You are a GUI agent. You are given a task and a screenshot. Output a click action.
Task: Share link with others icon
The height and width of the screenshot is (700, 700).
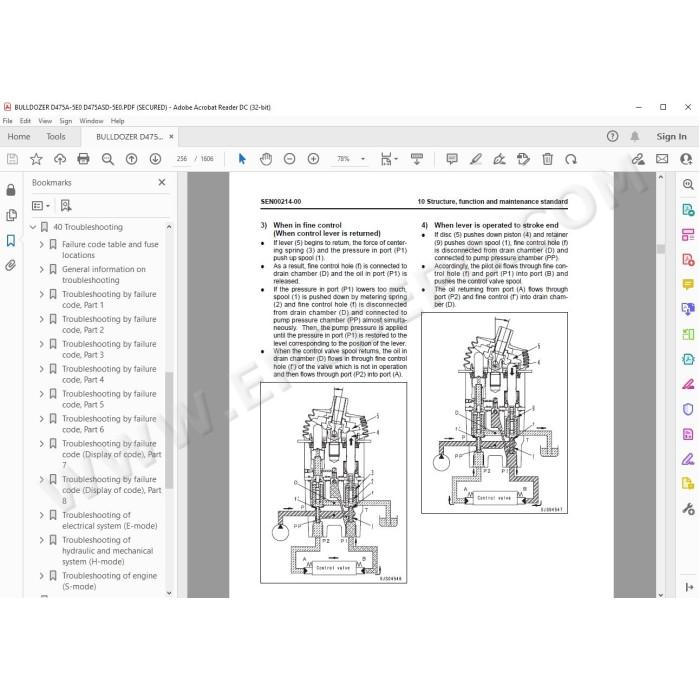coord(638,159)
